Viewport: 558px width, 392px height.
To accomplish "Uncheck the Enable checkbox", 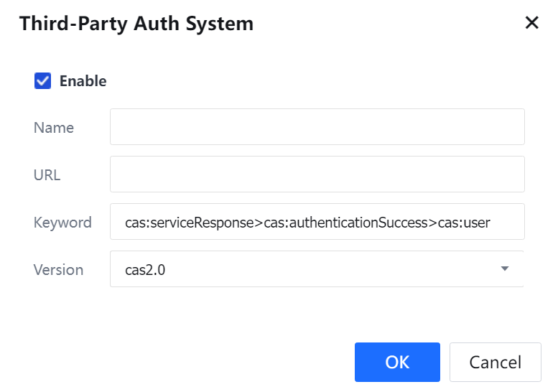I will tap(42, 81).
